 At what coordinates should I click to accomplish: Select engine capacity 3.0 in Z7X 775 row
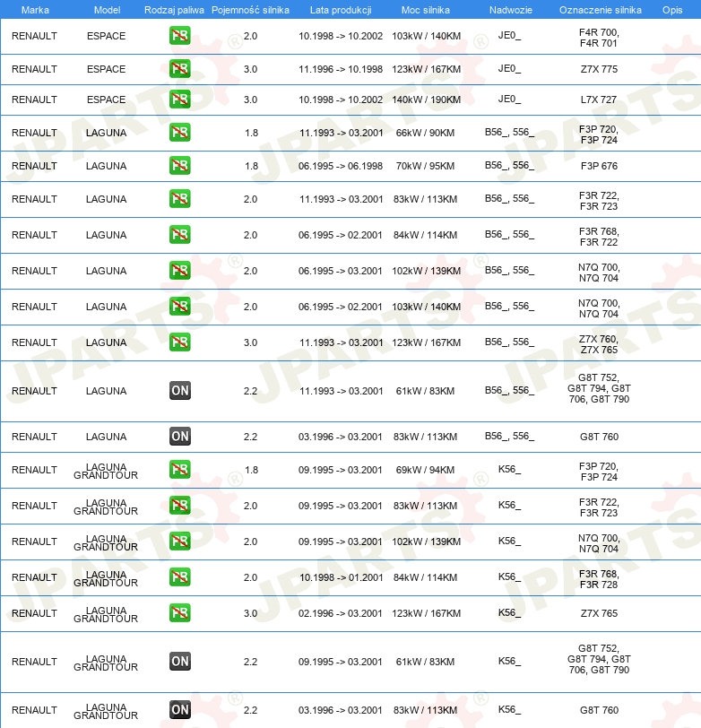click(x=251, y=69)
